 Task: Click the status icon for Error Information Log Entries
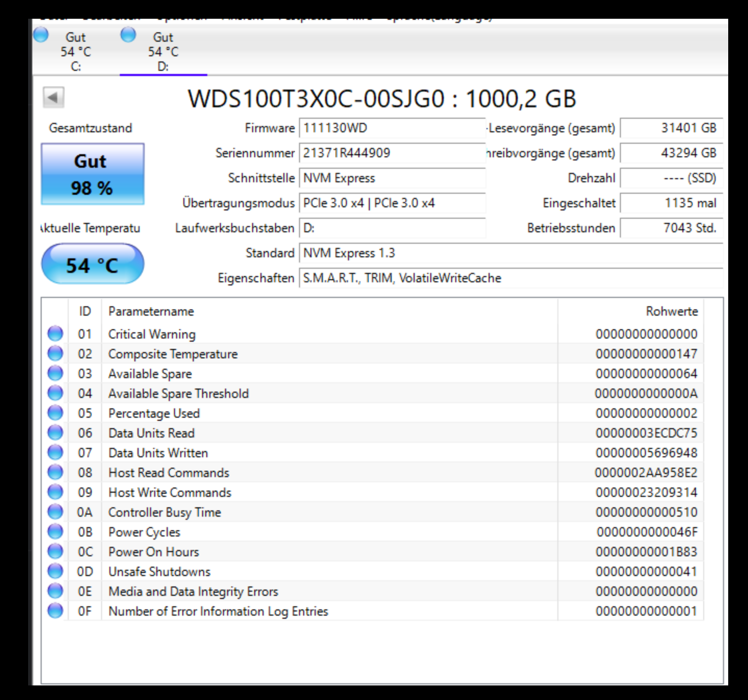click(55, 610)
